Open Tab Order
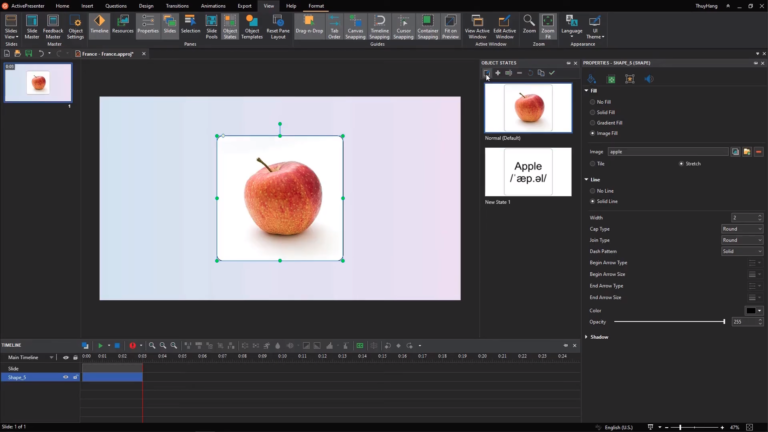768x432 pixels. (x=334, y=26)
